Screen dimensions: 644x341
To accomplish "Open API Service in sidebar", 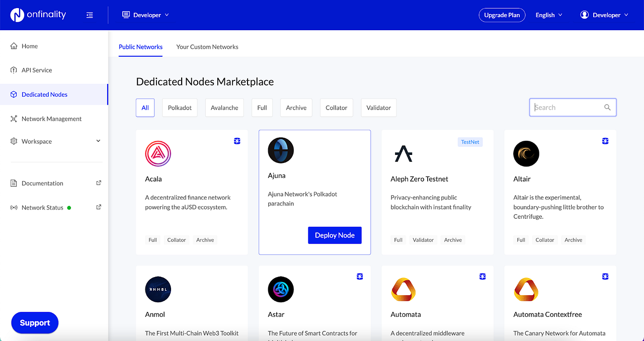I will pos(54,70).
